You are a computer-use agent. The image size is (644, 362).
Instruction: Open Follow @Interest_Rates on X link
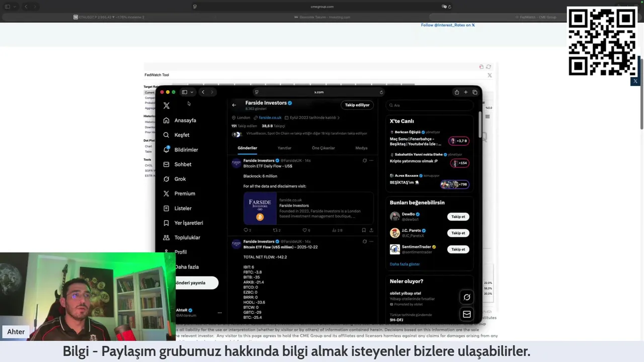point(448,25)
